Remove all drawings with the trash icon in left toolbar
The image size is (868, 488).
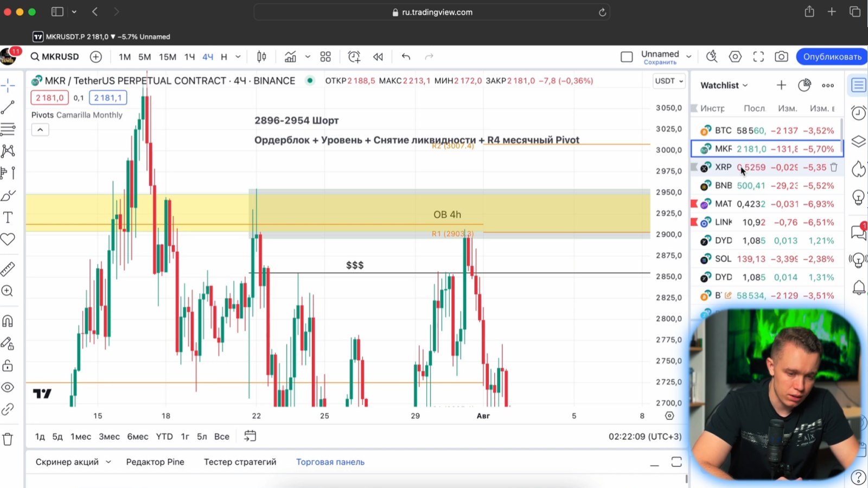tap(8, 439)
